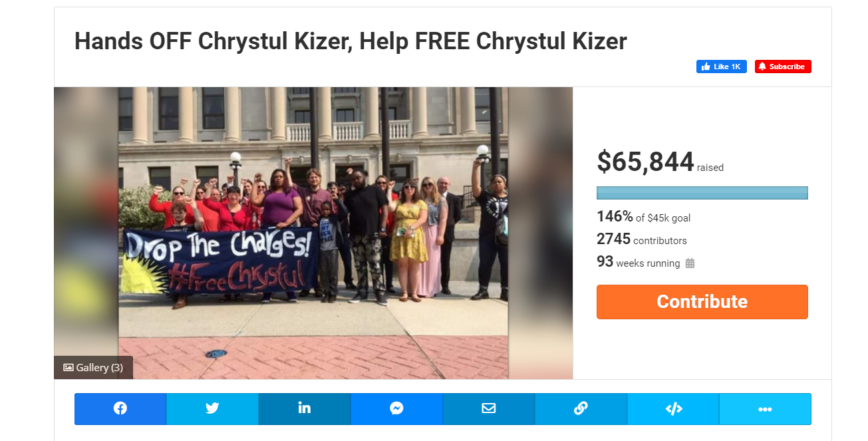The height and width of the screenshot is (441, 868).
Task: Send the campaign via Messenger icon
Action: coord(396,408)
